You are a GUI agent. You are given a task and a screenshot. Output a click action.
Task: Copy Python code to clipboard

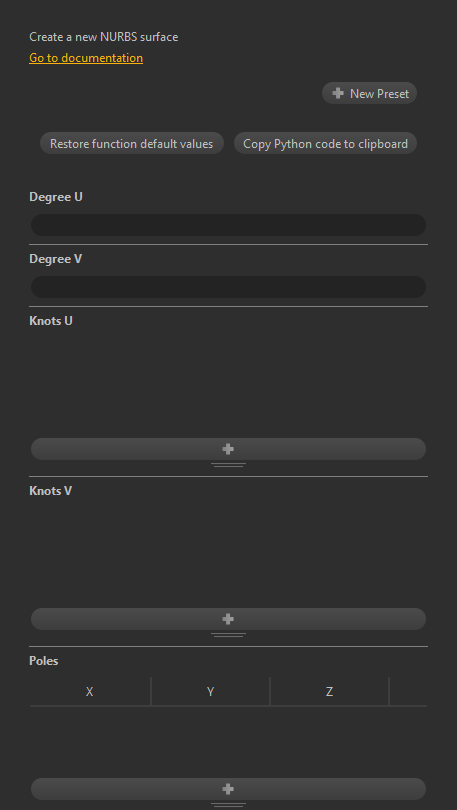coord(325,143)
